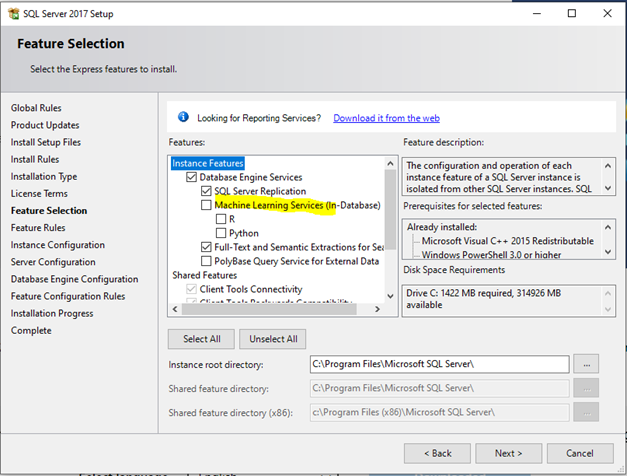This screenshot has height=476, width=627.
Task: Open Download it from the web link
Action: click(386, 118)
